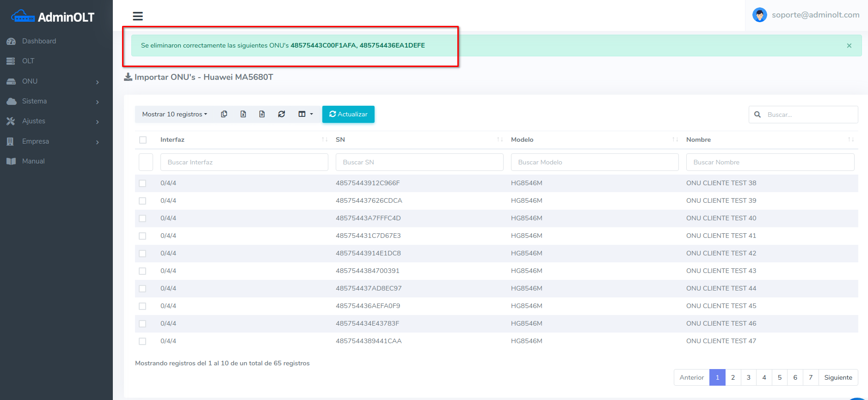Open column visibility dropdown
The width and height of the screenshot is (868, 400).
click(305, 114)
